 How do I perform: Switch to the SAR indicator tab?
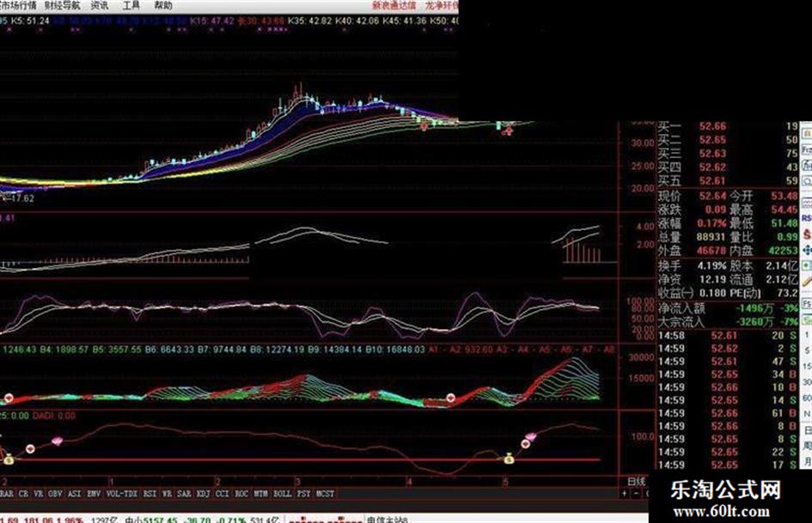click(x=185, y=494)
